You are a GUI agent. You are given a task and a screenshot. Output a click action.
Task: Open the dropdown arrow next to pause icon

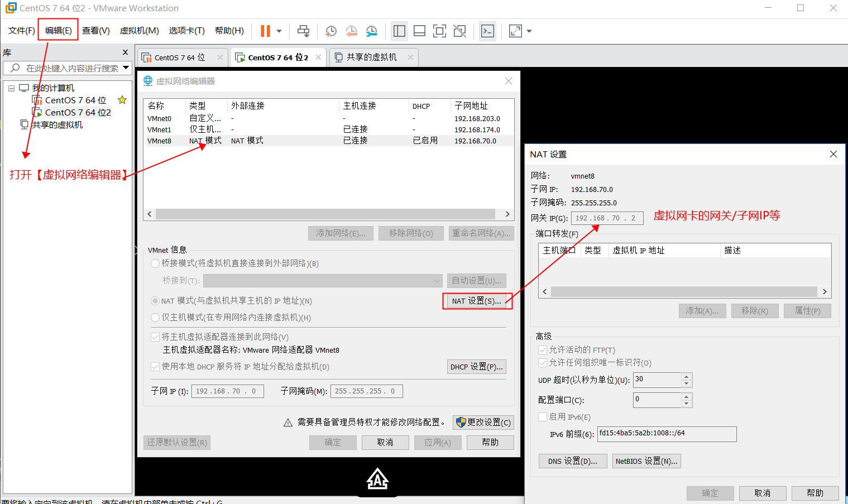pos(279,31)
